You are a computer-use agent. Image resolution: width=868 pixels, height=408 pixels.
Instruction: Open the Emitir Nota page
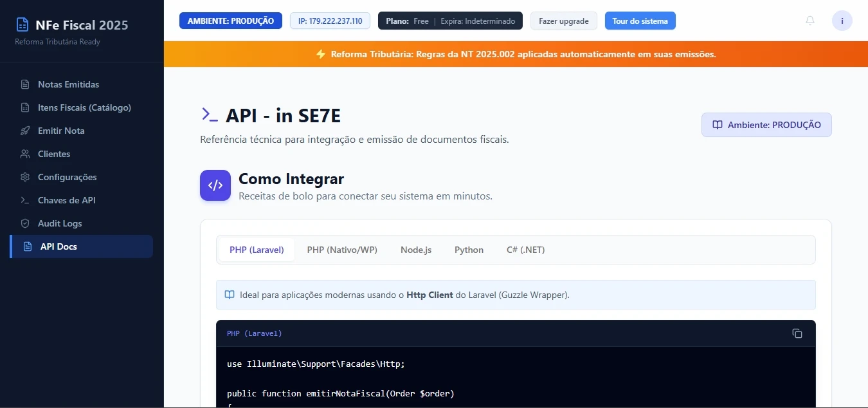(61, 131)
